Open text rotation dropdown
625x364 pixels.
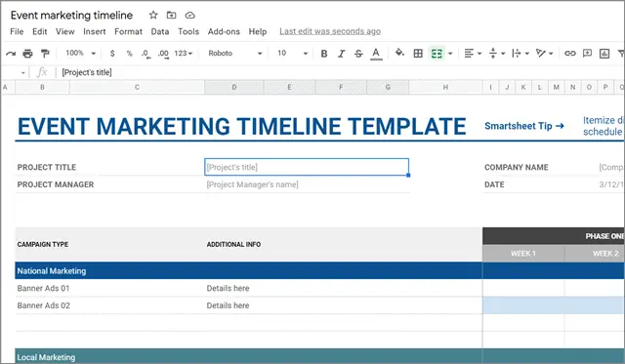[x=544, y=54]
